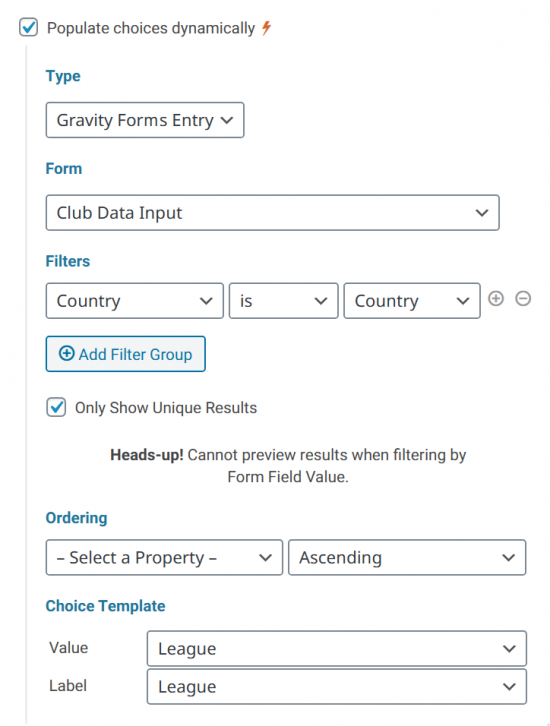Click the lightning bolt icon
The image size is (550, 726).
click(266, 28)
